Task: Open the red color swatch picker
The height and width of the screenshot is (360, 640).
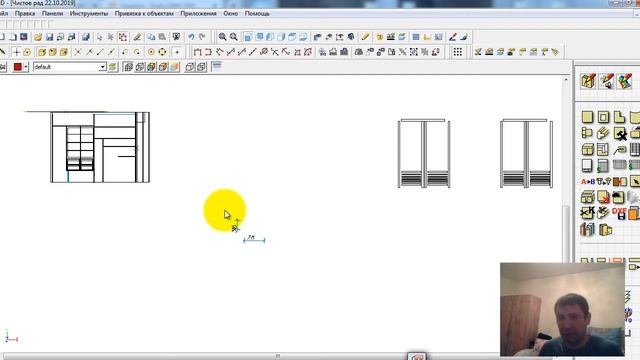Action: pyautogui.click(x=18, y=67)
